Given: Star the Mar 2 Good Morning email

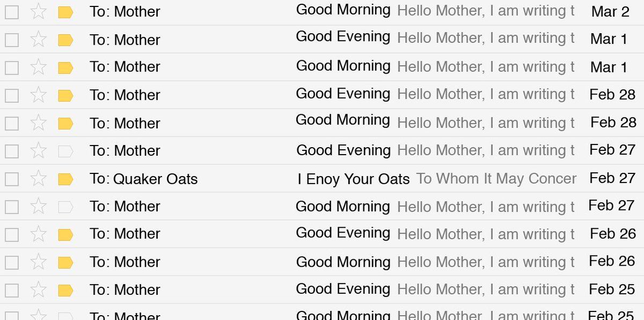Looking at the screenshot, I should 38,11.
